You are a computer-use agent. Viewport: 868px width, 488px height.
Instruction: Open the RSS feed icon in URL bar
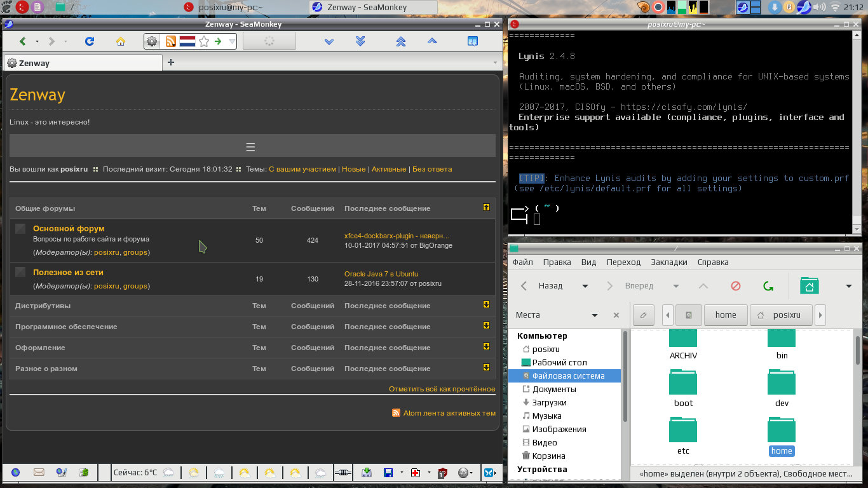(x=170, y=41)
